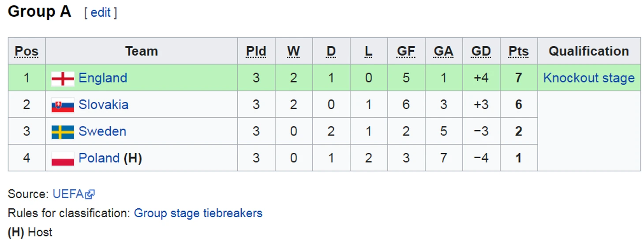Open Group stage tiebreakers link
The width and height of the screenshot is (644, 241).
[x=198, y=213]
